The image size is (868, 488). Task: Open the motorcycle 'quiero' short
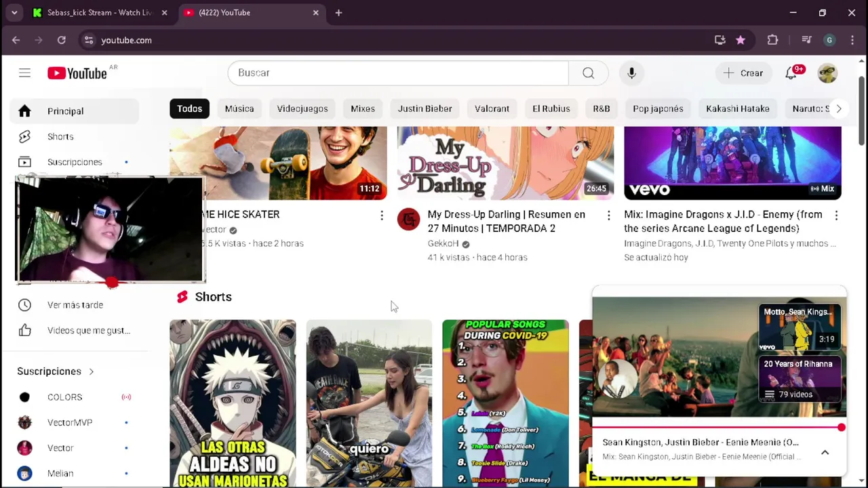click(x=369, y=403)
